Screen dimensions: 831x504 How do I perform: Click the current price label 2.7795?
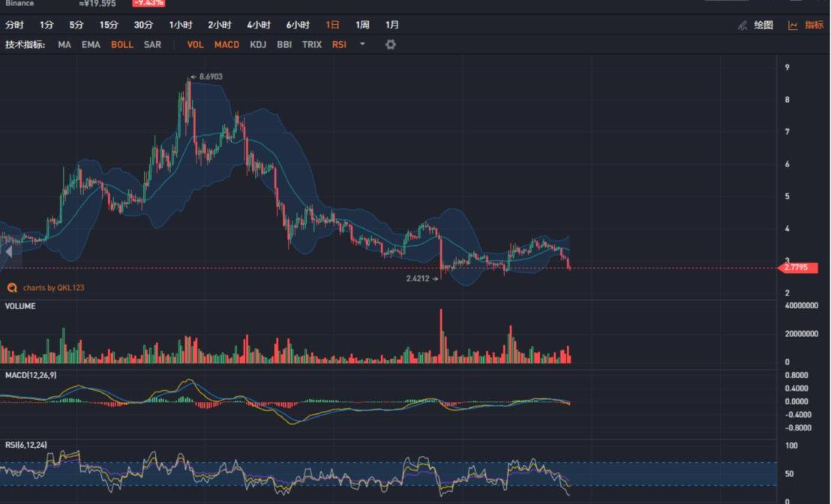click(799, 268)
